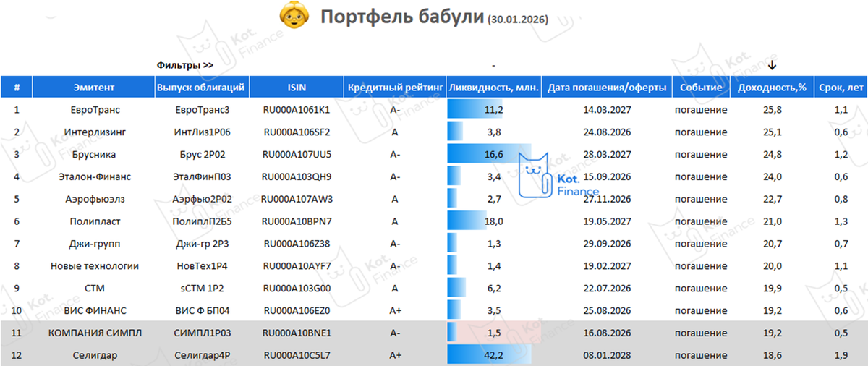Click the grandma emoji icon in title

[x=294, y=16]
